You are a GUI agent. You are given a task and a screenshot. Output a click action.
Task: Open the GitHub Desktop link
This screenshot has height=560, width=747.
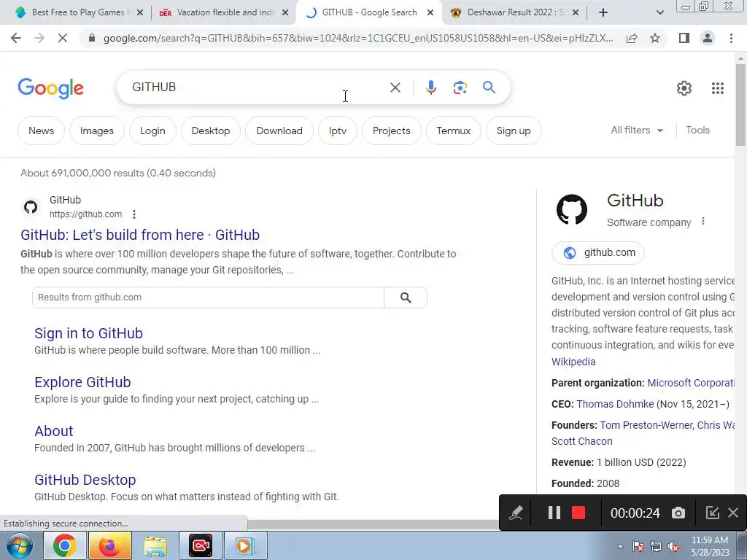(85, 480)
